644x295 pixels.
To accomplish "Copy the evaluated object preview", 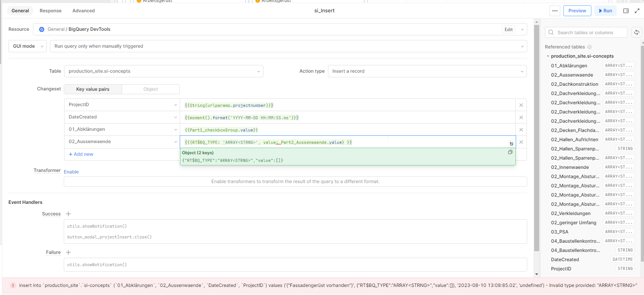I will (x=510, y=152).
